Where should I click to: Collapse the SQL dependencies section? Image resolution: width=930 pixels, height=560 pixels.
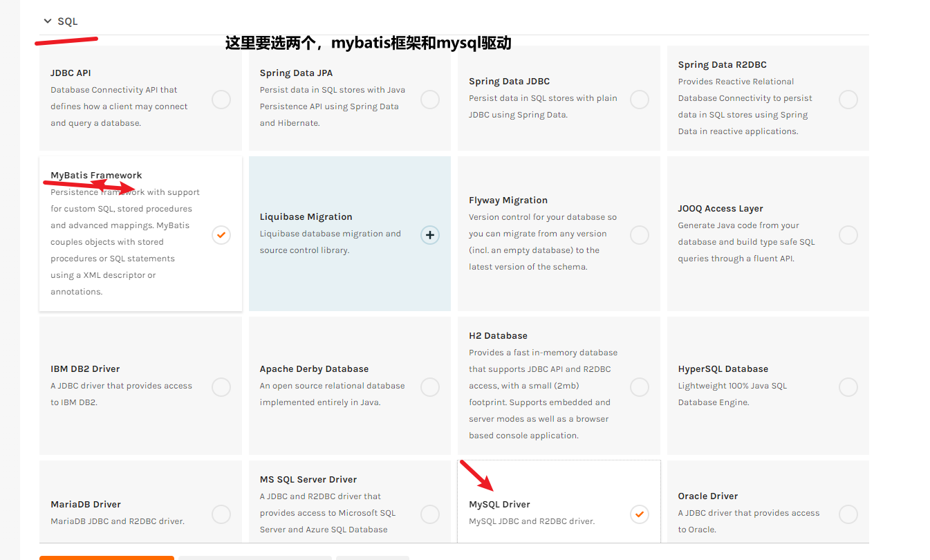(47, 21)
